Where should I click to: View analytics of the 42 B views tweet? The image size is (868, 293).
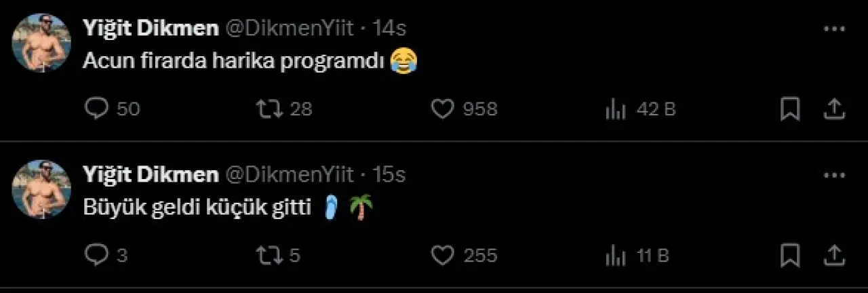(615, 109)
